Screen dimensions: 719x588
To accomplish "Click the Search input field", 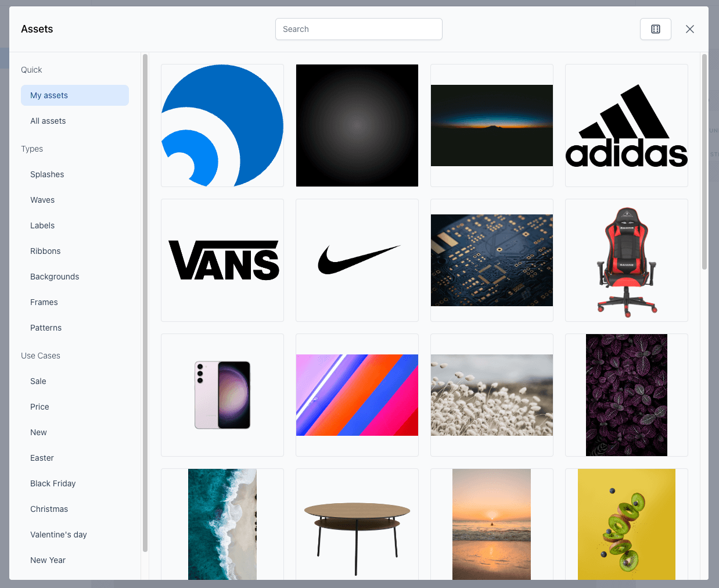I will (x=358, y=29).
